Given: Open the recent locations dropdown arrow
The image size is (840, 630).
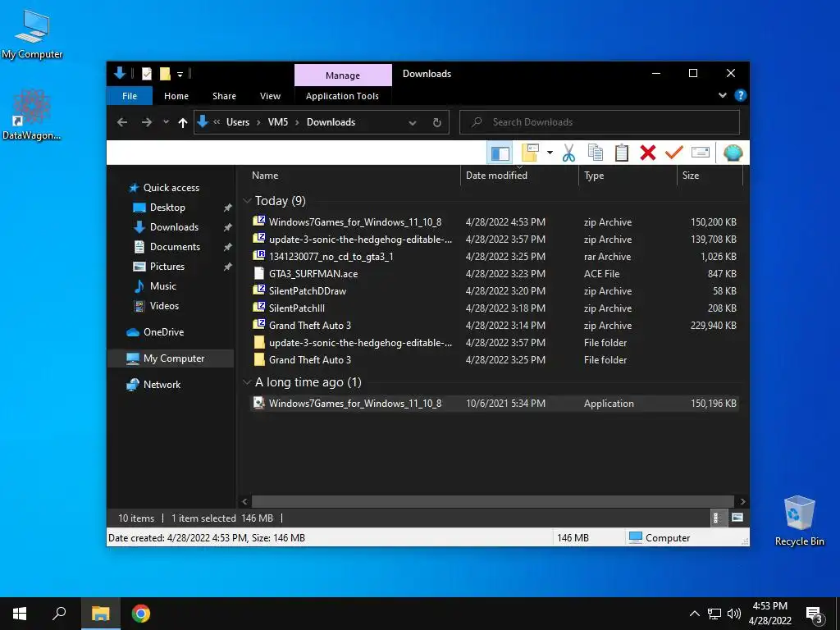Looking at the screenshot, I should click(166, 122).
